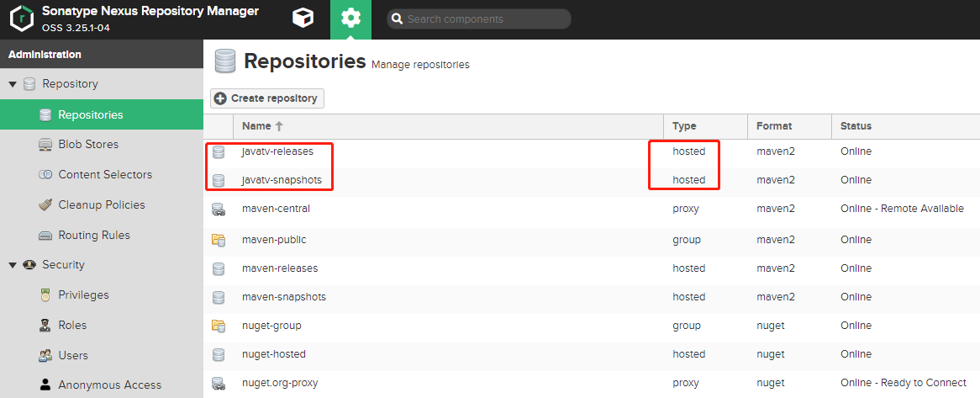Click the nuget-group folder icon
Screen dimensions: 980x398
click(219, 326)
